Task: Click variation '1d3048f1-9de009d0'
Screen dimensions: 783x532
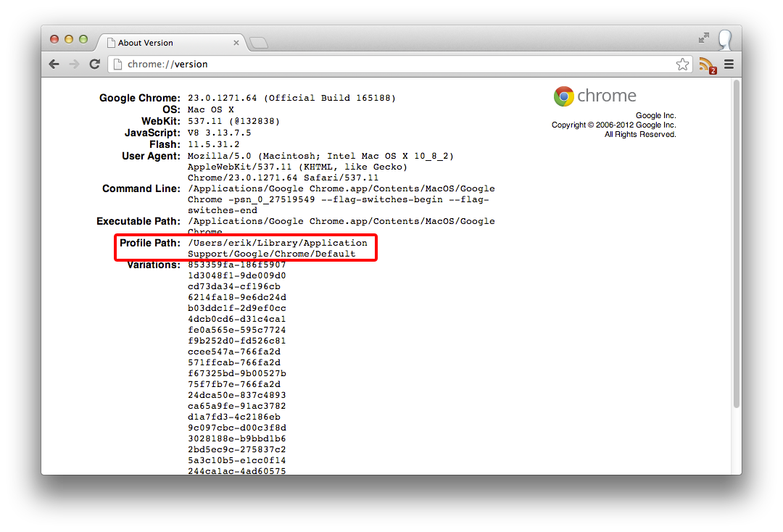Action: click(x=236, y=275)
